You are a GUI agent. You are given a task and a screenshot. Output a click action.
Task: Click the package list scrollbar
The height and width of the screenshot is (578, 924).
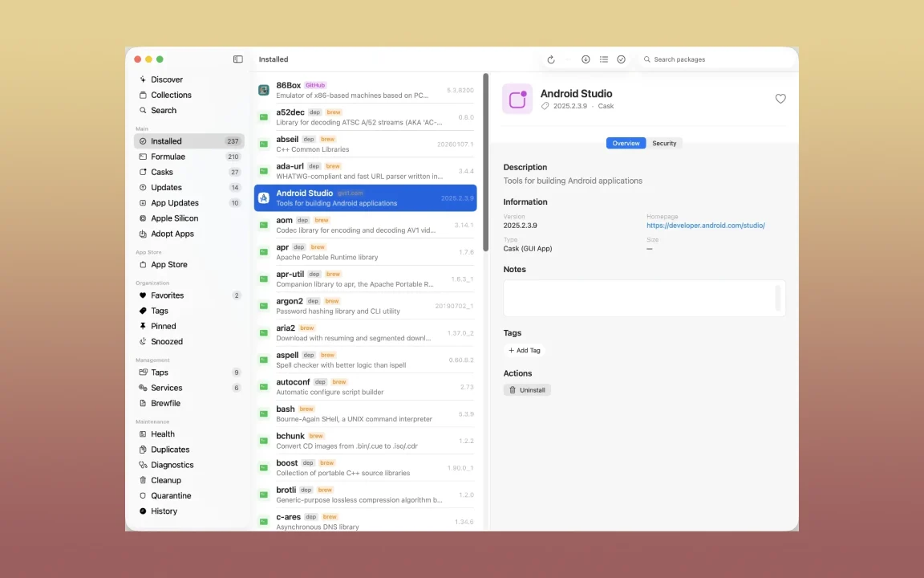pyautogui.click(x=485, y=162)
